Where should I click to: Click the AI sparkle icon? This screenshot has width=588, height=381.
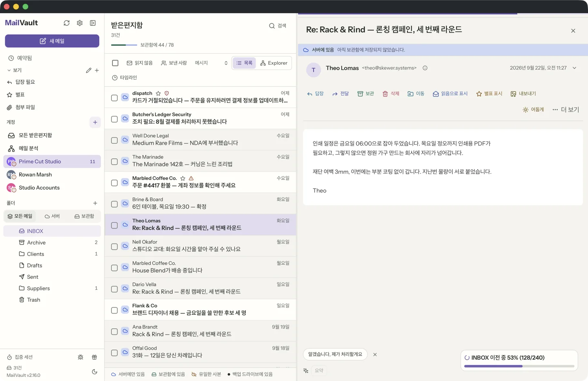(x=306, y=370)
